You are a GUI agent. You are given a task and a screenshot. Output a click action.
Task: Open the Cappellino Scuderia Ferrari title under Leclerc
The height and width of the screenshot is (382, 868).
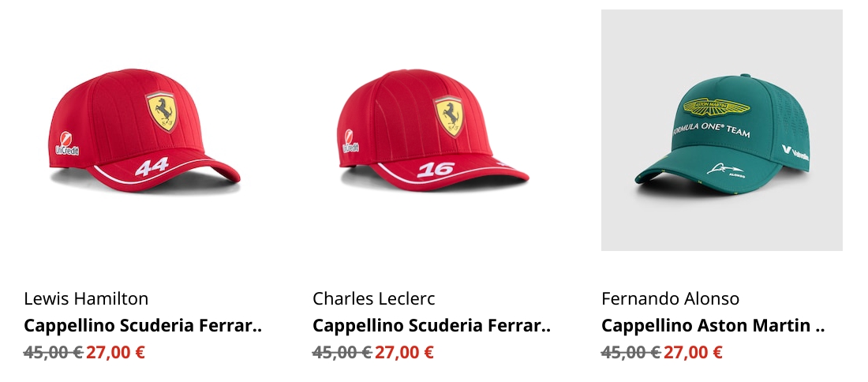point(432,325)
